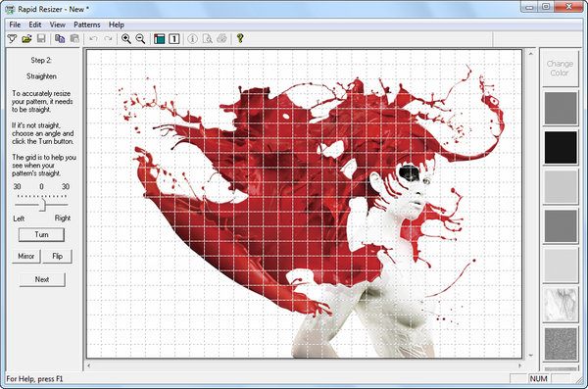Click the Open folder toolbar icon
Viewport: 588px width, 389px height.
click(x=26, y=38)
